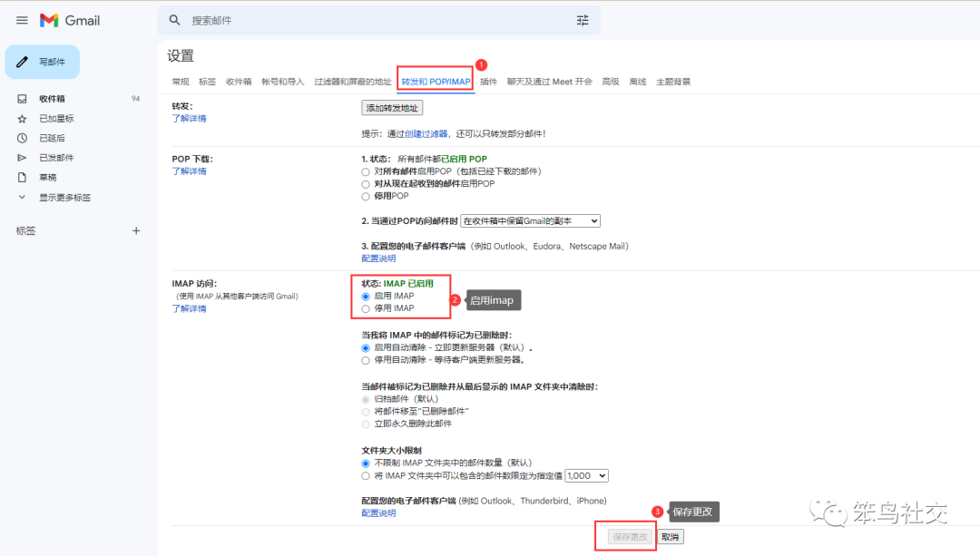Screen dimensions: 980x556
Task: Add a new label with plus icon
Action: point(136,230)
